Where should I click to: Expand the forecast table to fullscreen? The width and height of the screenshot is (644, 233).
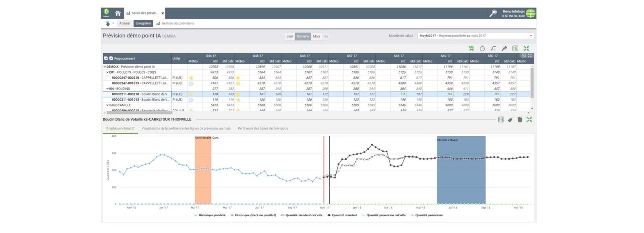point(526,49)
